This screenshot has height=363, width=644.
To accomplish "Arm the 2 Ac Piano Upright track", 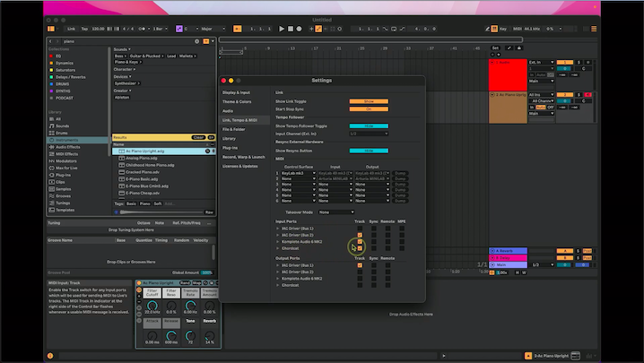I will [587, 95].
